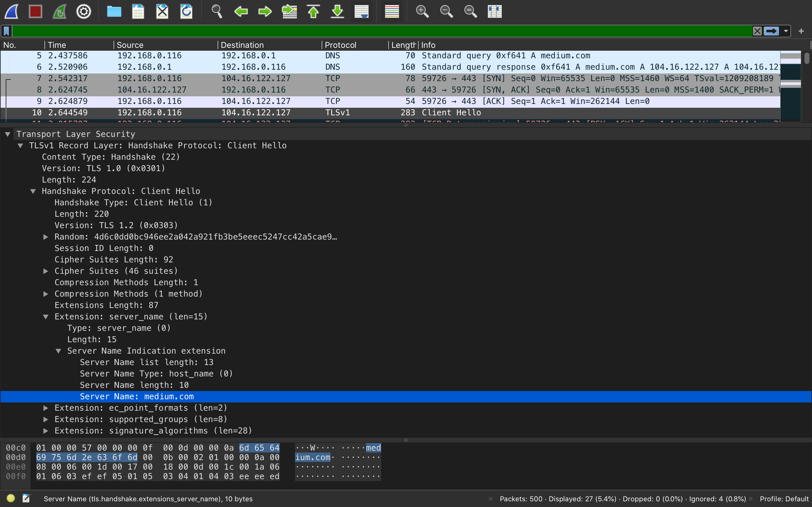This screenshot has height=507, width=812.
Task: Open the display filter history dropdown arrow
Action: point(786,31)
